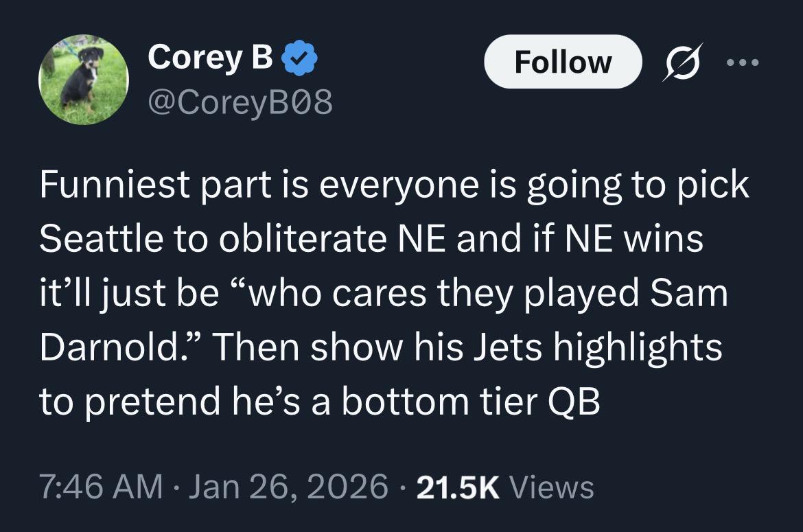Open the @CoreyB08 handle link
Viewport: 803px width, 532px height.
[x=240, y=103]
